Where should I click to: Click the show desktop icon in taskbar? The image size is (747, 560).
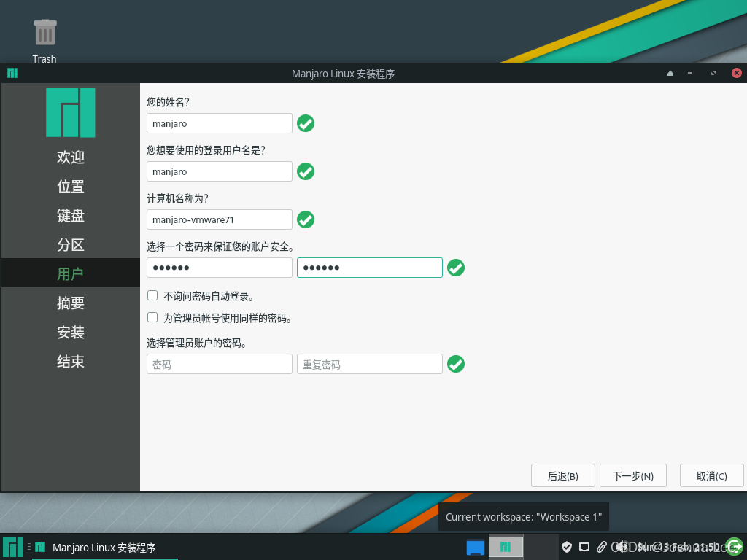(x=476, y=547)
